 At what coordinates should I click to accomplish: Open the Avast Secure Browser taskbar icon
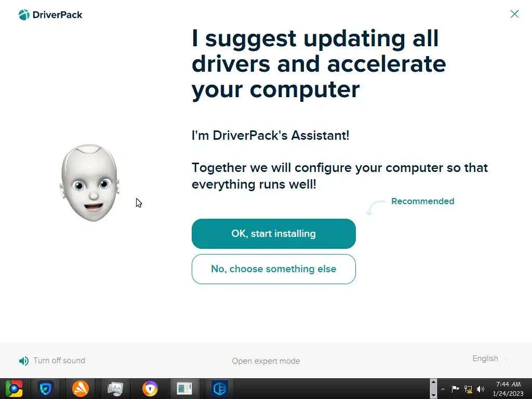(x=150, y=389)
